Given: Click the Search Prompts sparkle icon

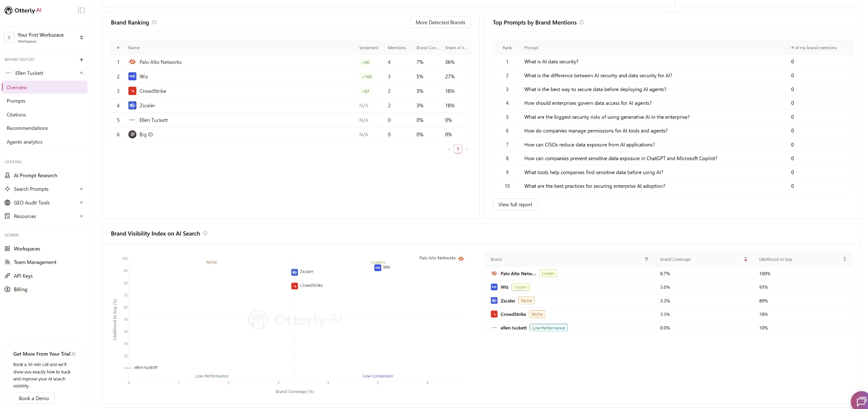Looking at the screenshot, I should (7, 189).
